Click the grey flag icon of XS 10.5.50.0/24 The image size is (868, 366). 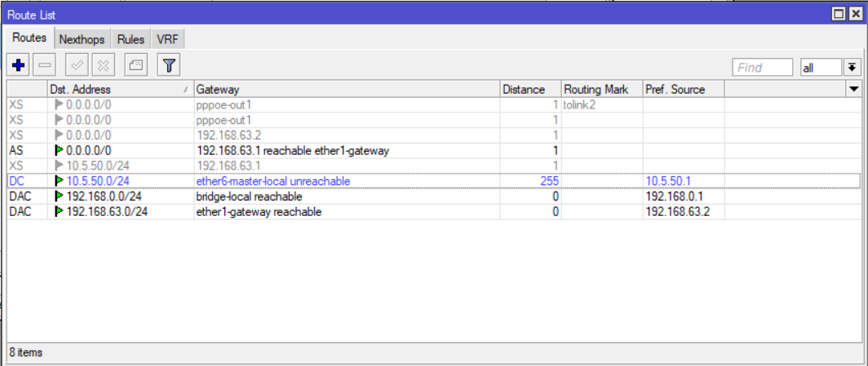tap(58, 165)
